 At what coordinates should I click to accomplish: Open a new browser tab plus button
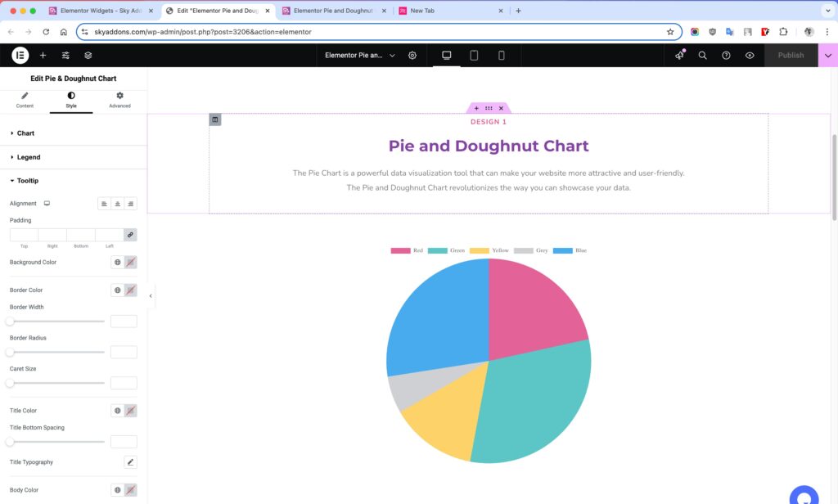pyautogui.click(x=518, y=11)
